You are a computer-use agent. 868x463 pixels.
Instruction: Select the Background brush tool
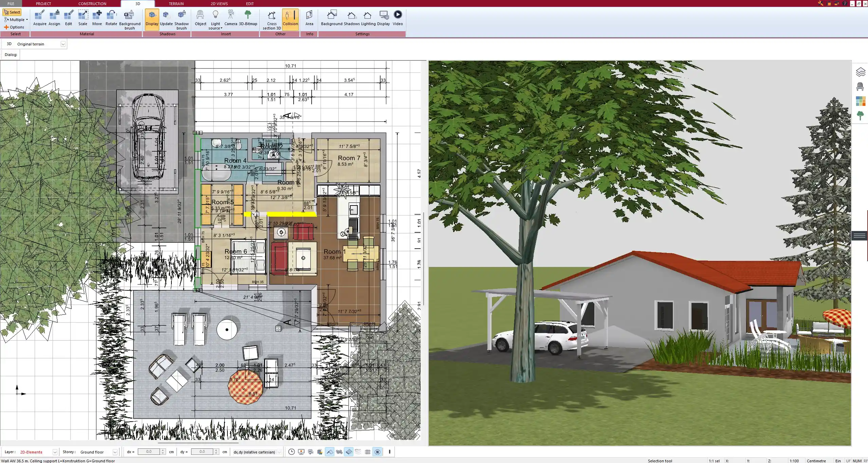coord(130,20)
